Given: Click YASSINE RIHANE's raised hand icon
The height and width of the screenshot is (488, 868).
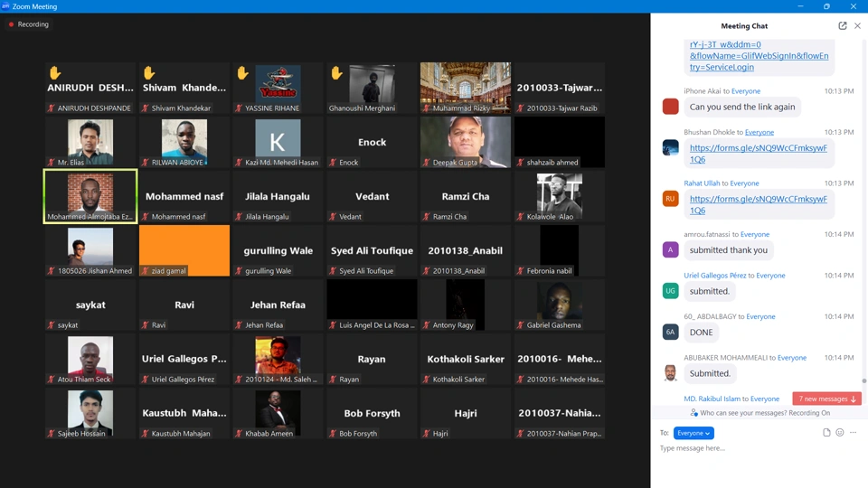Looking at the screenshot, I should [x=242, y=72].
